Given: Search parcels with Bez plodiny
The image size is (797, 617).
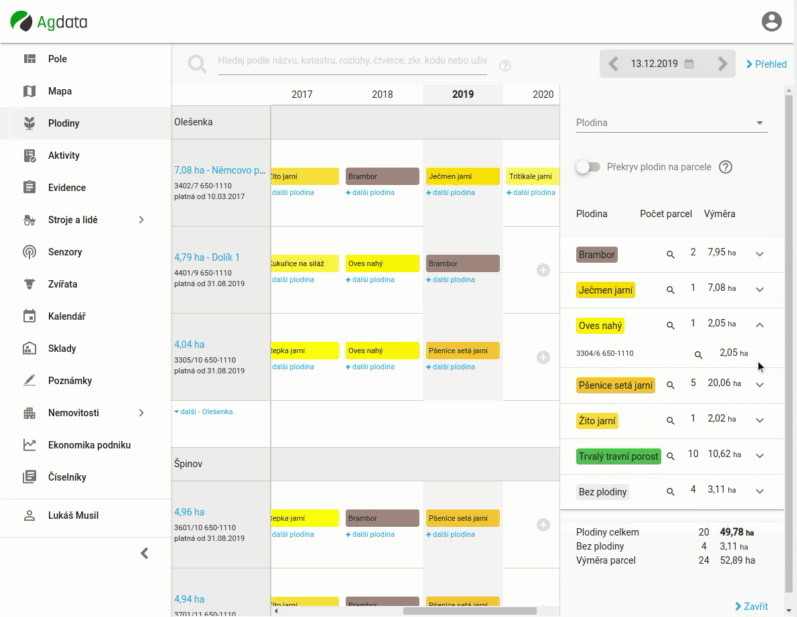Looking at the screenshot, I should pyautogui.click(x=670, y=491).
